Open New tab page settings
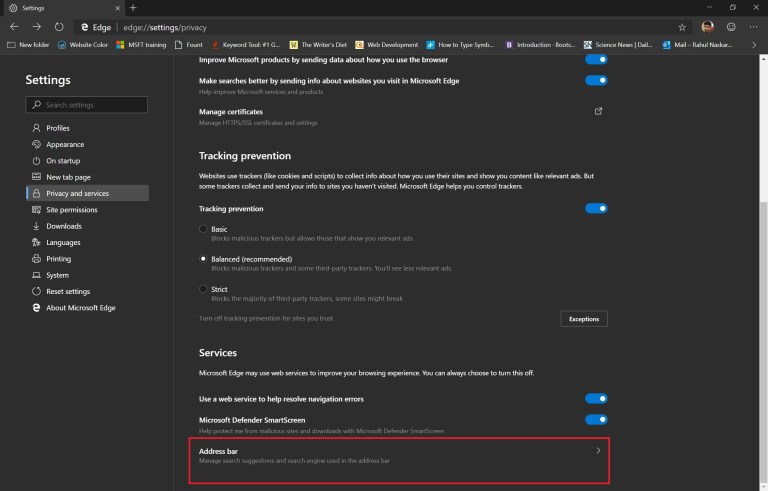 [x=87, y=177]
